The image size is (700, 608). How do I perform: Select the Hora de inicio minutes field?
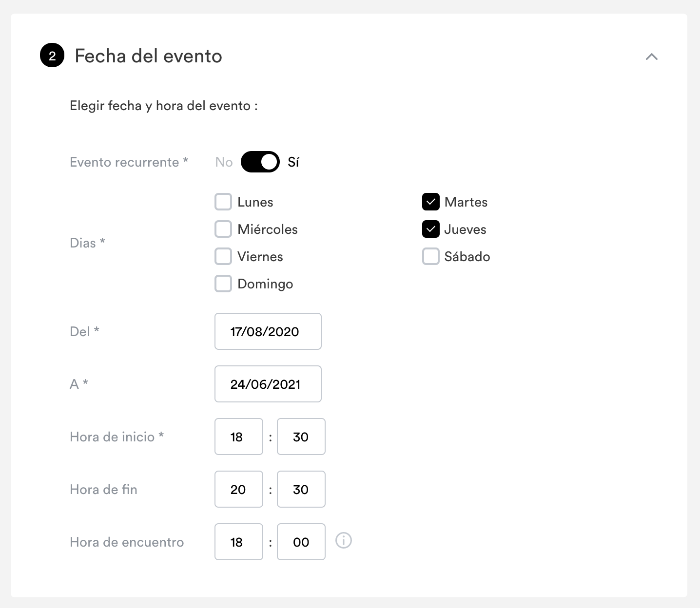point(301,437)
